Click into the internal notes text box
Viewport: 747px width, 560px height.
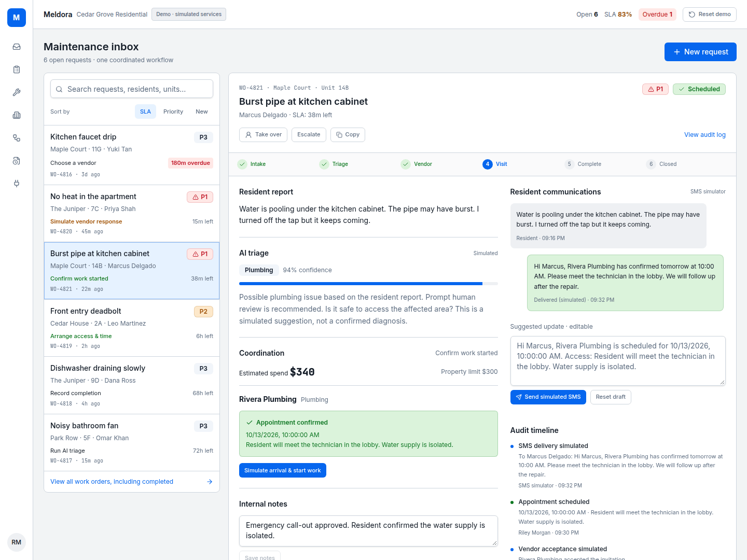click(x=368, y=531)
